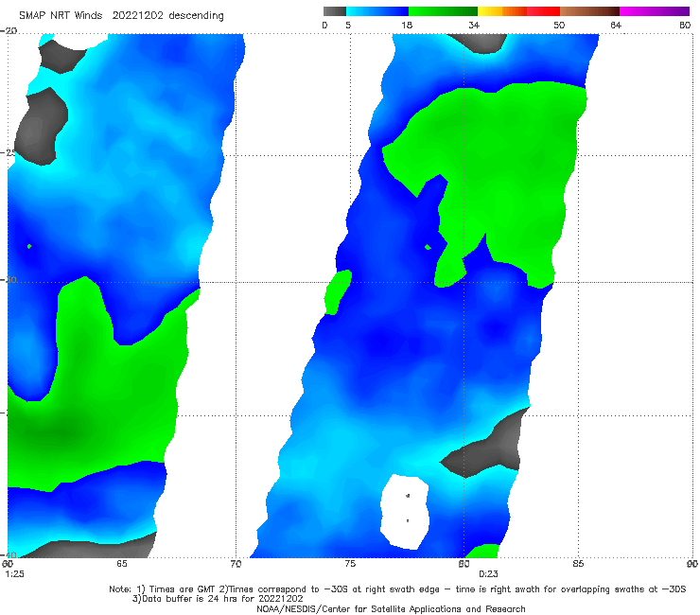This screenshot has height=615, width=700.
Task: Click the brown 50–64 color bar segment
Action: pyautogui.click(x=589, y=11)
